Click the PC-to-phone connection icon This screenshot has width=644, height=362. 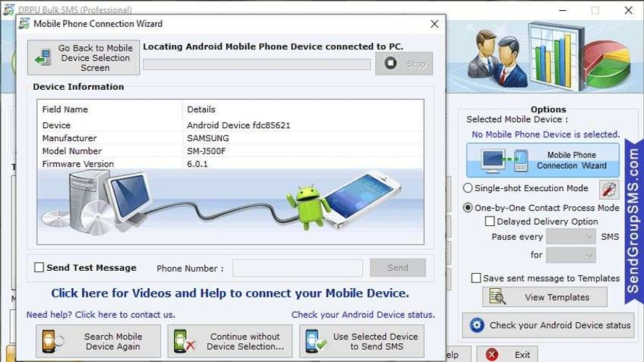504,161
